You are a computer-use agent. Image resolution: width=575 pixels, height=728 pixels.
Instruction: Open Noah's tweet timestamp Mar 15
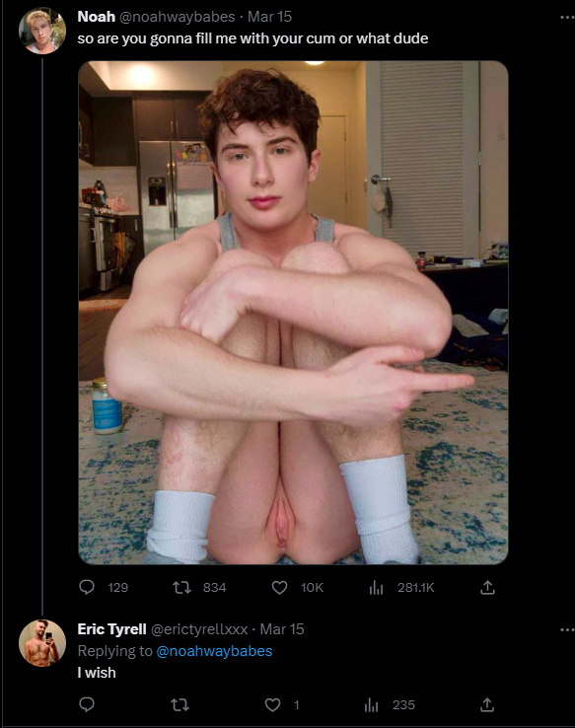pyautogui.click(x=269, y=17)
